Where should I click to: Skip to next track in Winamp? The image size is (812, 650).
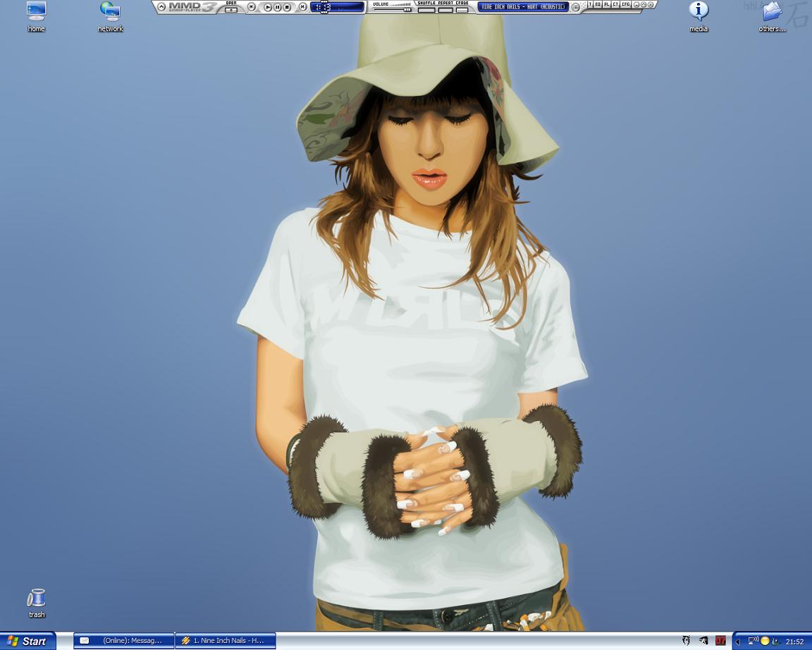(303, 7)
